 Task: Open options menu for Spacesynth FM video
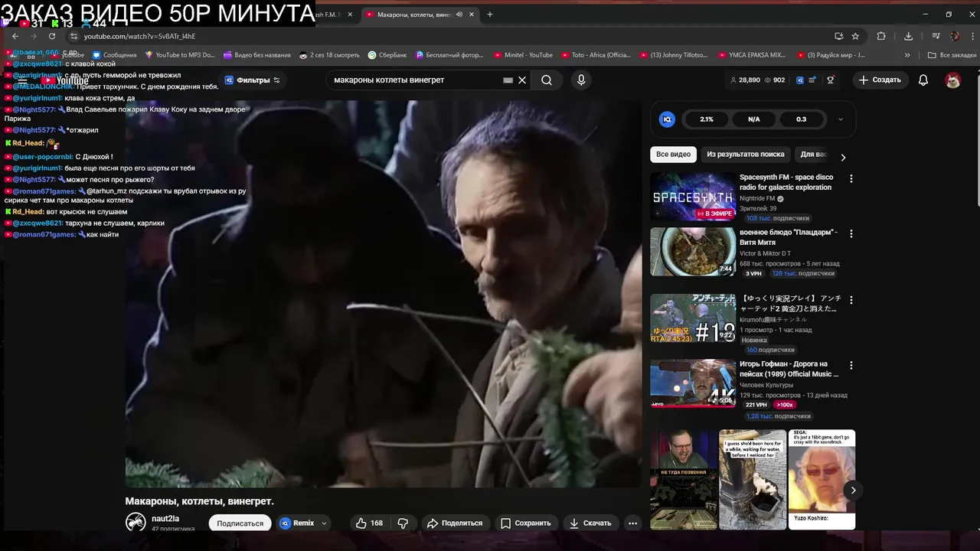click(851, 178)
